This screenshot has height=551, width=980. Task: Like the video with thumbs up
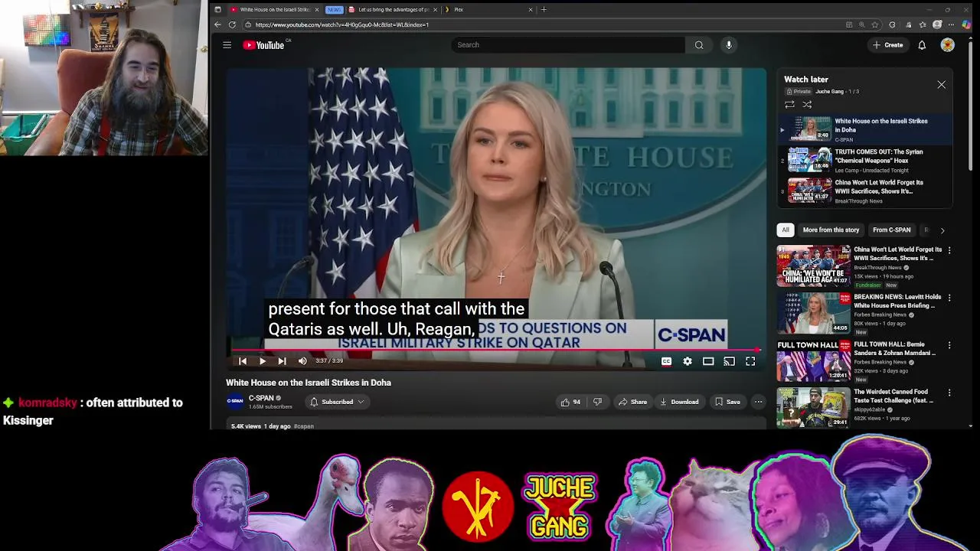pyautogui.click(x=570, y=402)
